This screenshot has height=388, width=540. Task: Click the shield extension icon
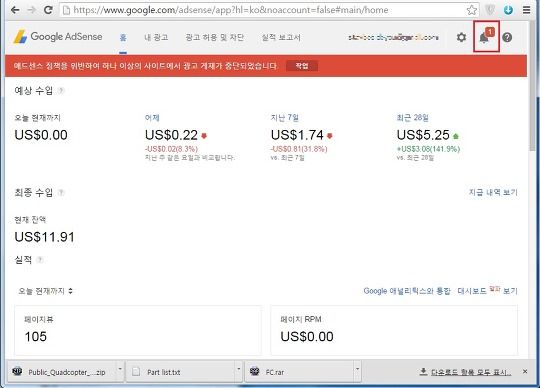click(490, 10)
